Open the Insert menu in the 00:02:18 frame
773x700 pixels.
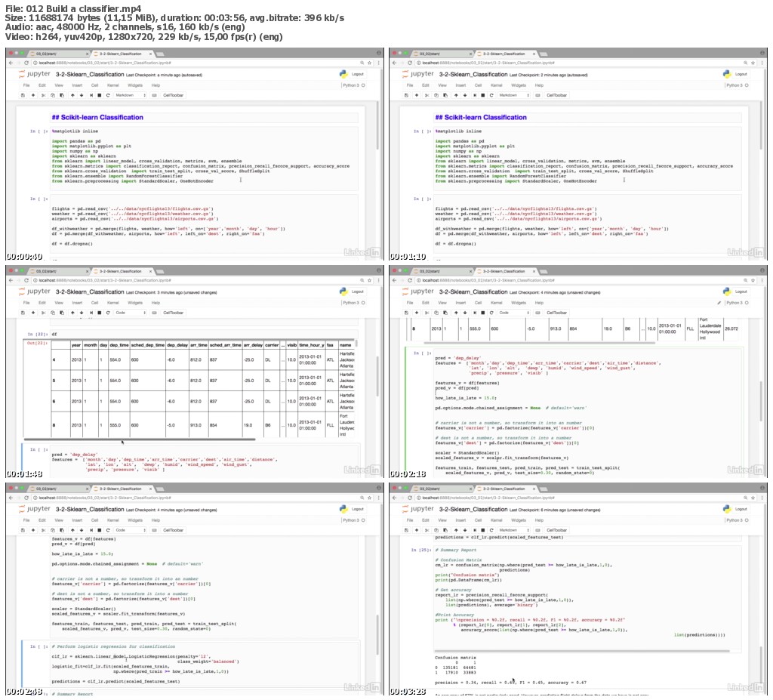(x=460, y=303)
